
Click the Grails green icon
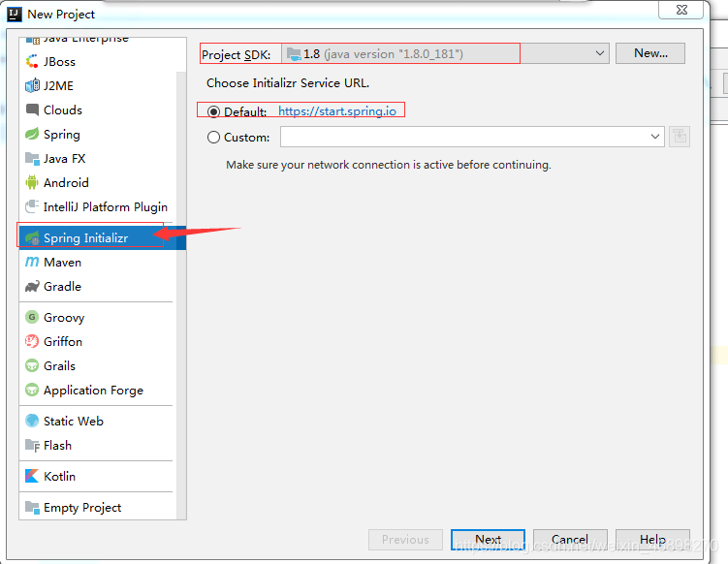[x=32, y=365]
